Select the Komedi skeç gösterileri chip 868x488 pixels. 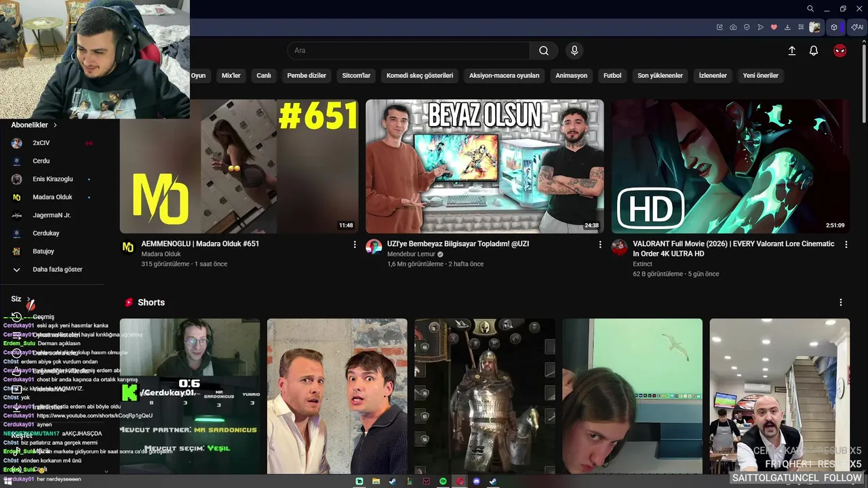(420, 76)
